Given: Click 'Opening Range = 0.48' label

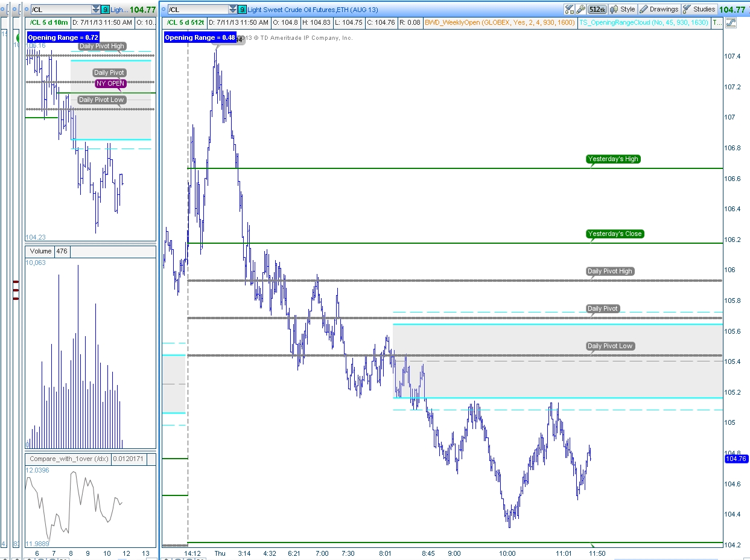Looking at the screenshot, I should click(x=200, y=37).
